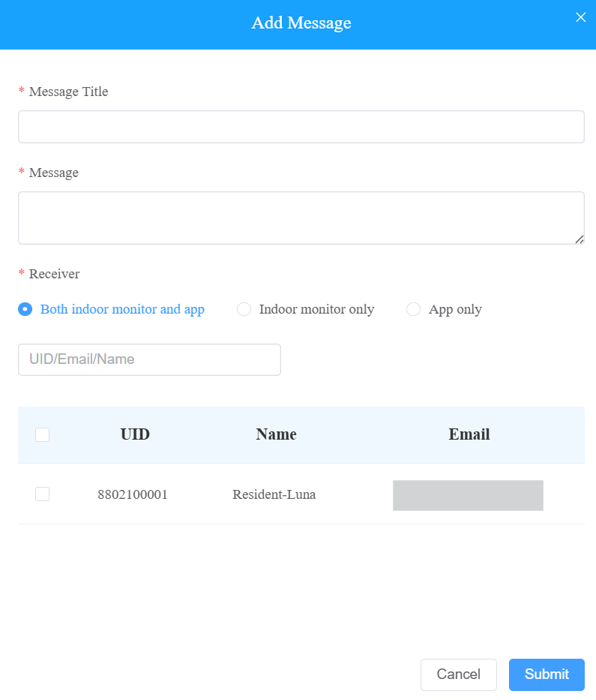Tick the select-all checkbox in table header

click(x=43, y=434)
